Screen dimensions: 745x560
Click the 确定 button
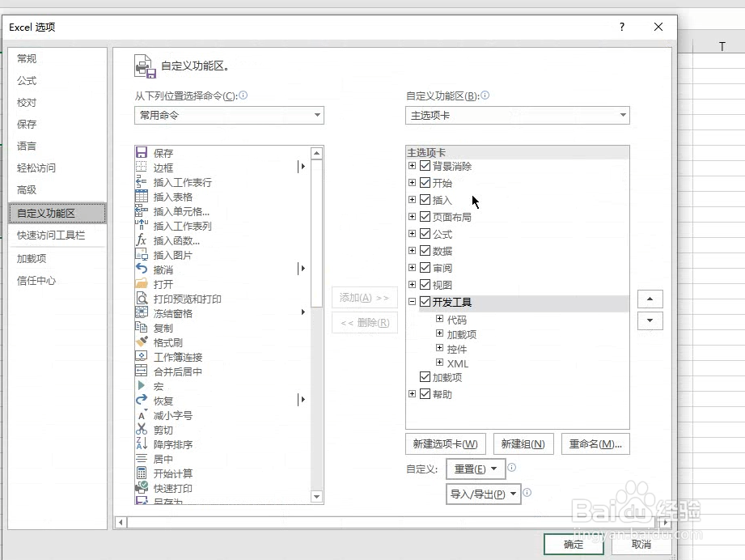click(x=574, y=545)
